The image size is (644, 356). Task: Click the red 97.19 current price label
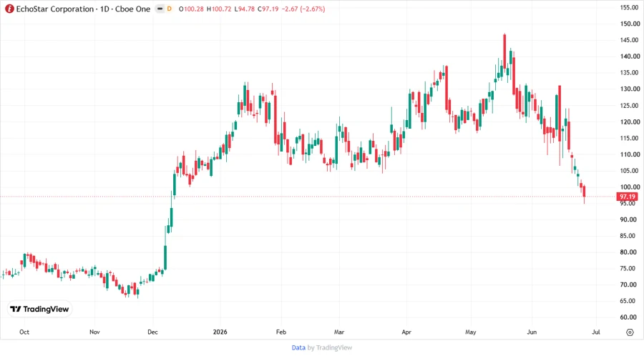(x=627, y=197)
